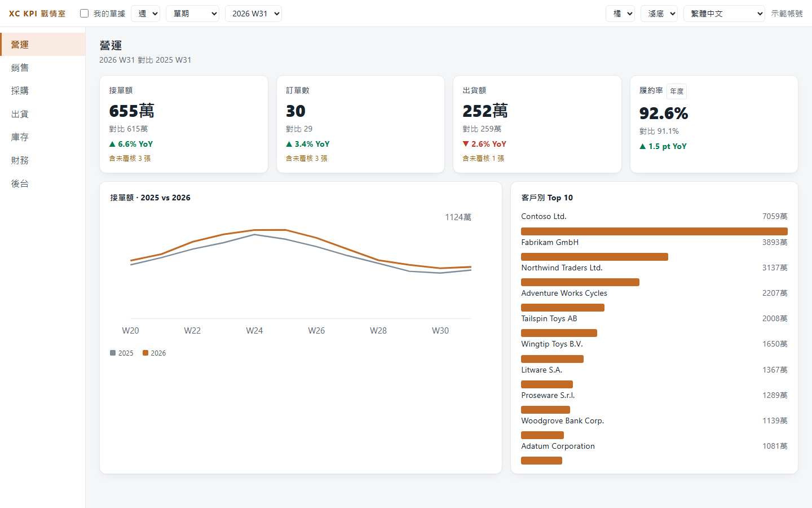Click the Litware S.A. customer name
Image resolution: width=812 pixels, height=508 pixels.
[x=541, y=370]
